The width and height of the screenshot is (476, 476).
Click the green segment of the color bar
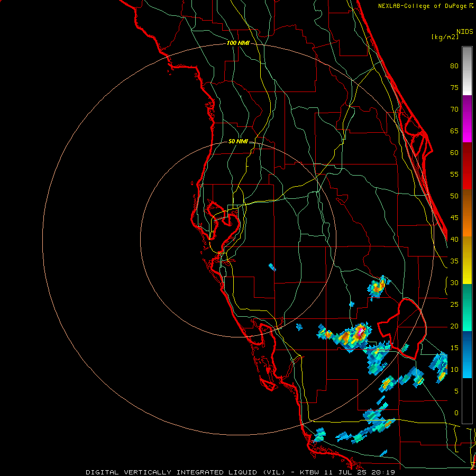[467, 307]
